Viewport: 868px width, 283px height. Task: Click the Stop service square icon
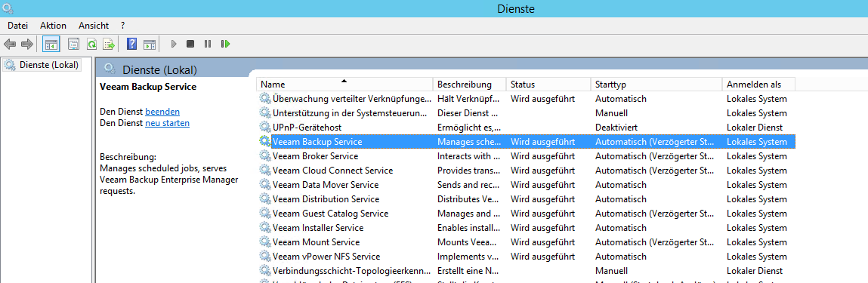[x=190, y=44]
